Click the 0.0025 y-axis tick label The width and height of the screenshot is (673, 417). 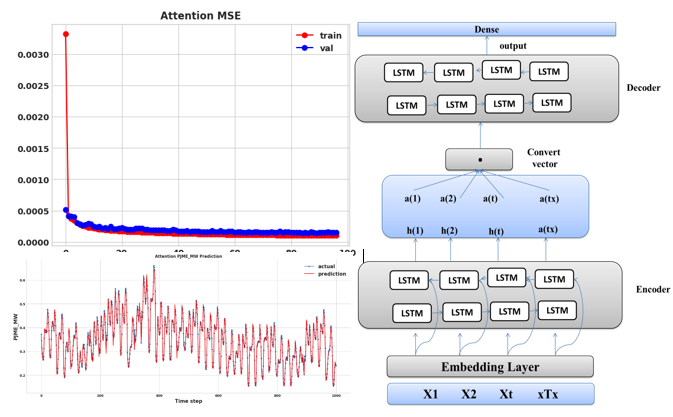tap(33, 86)
